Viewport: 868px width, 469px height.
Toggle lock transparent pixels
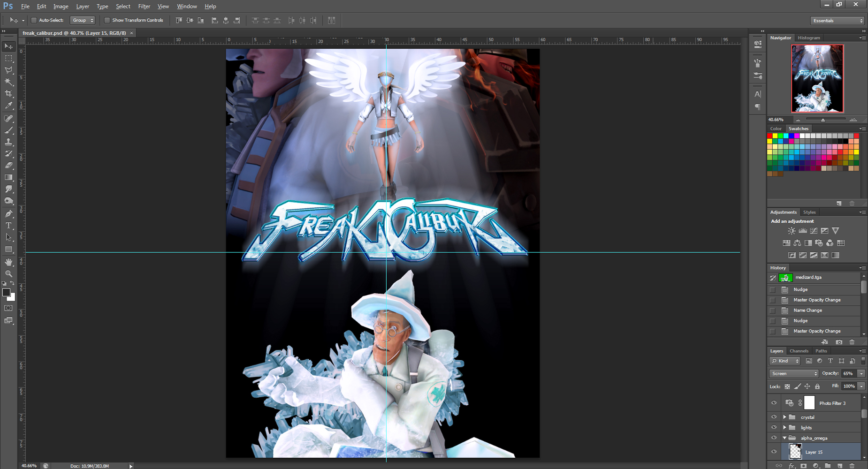pyautogui.click(x=787, y=386)
